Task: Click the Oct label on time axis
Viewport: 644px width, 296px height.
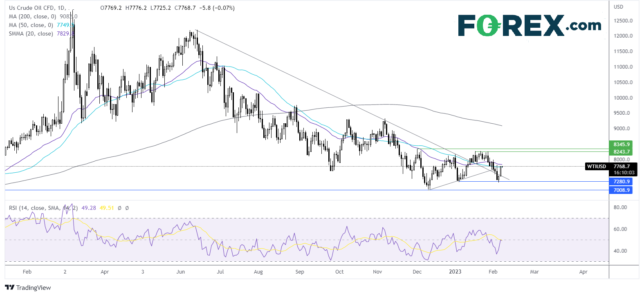Action: coord(339,272)
